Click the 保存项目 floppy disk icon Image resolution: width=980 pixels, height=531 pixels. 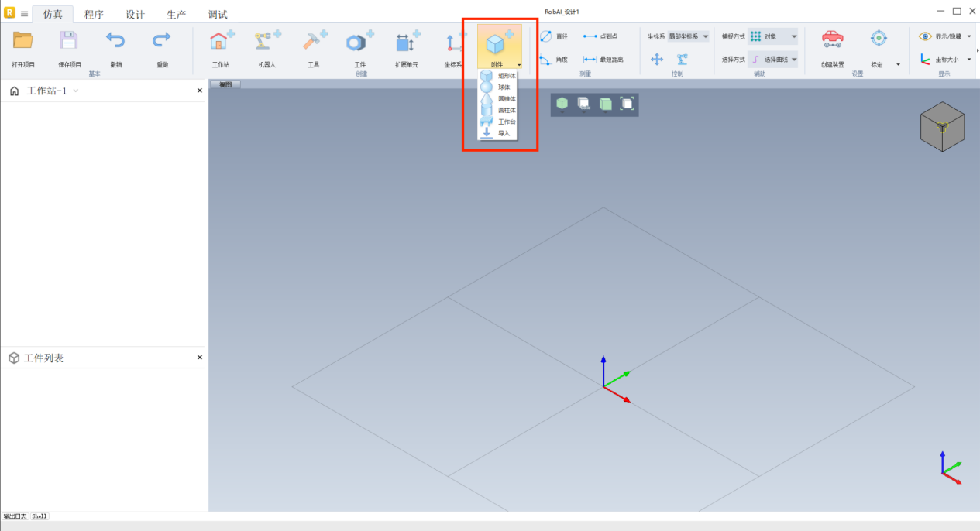click(x=69, y=41)
